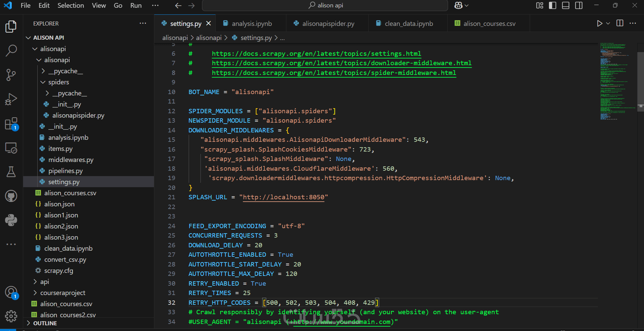Open Run and Debug view
This screenshot has height=331, width=644.
tap(11, 99)
